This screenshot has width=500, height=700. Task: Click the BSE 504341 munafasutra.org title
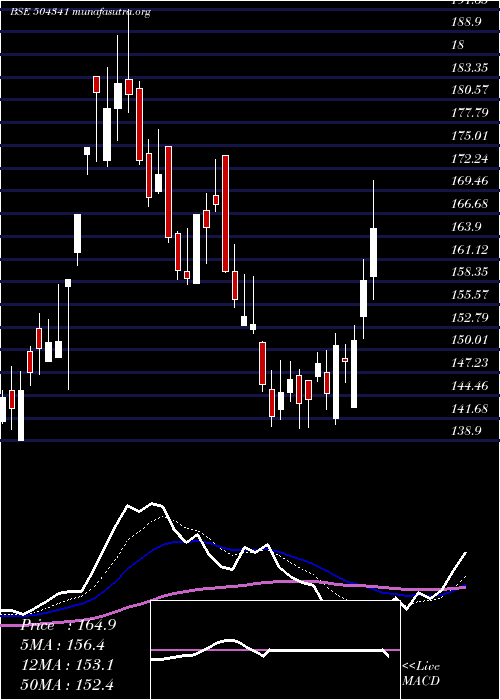81,12
